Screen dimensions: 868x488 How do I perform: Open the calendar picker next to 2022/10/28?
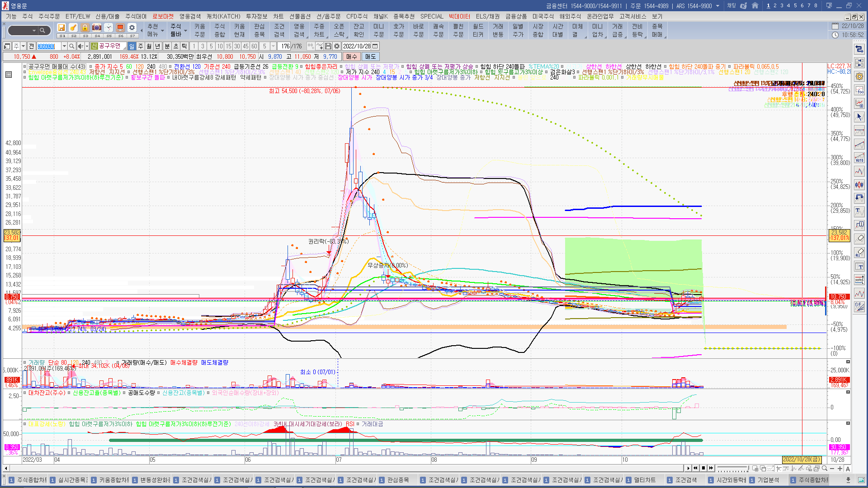pyautogui.click(x=375, y=46)
